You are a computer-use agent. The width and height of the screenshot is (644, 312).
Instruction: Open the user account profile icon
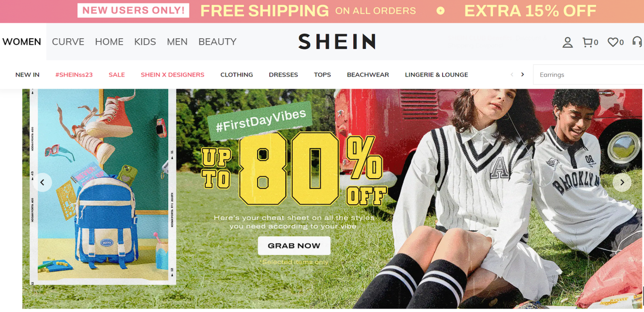click(568, 42)
